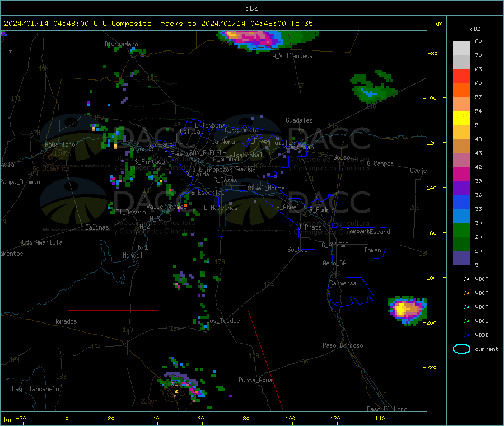The width and height of the screenshot is (504, 426).
Task: Click the 'Punta_Agua' map label
Action: point(255,381)
